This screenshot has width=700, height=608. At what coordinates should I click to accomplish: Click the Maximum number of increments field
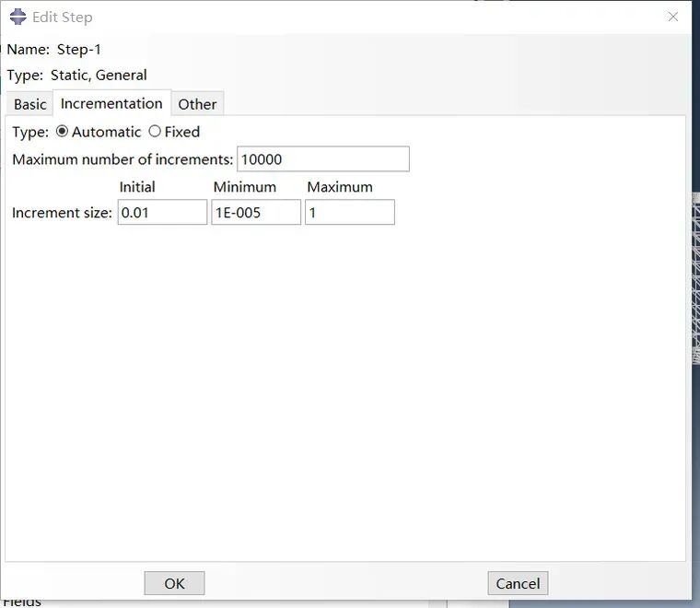[323, 159]
